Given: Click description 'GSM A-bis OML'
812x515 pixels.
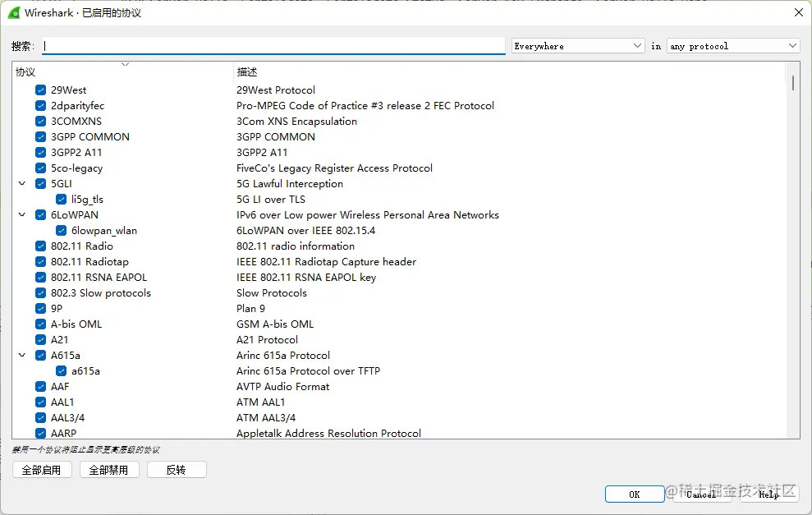Looking at the screenshot, I should pos(275,324).
